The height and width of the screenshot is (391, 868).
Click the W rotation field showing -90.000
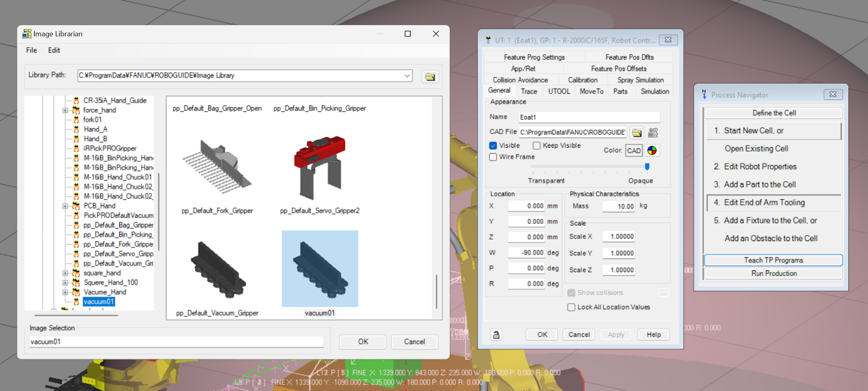(526, 253)
